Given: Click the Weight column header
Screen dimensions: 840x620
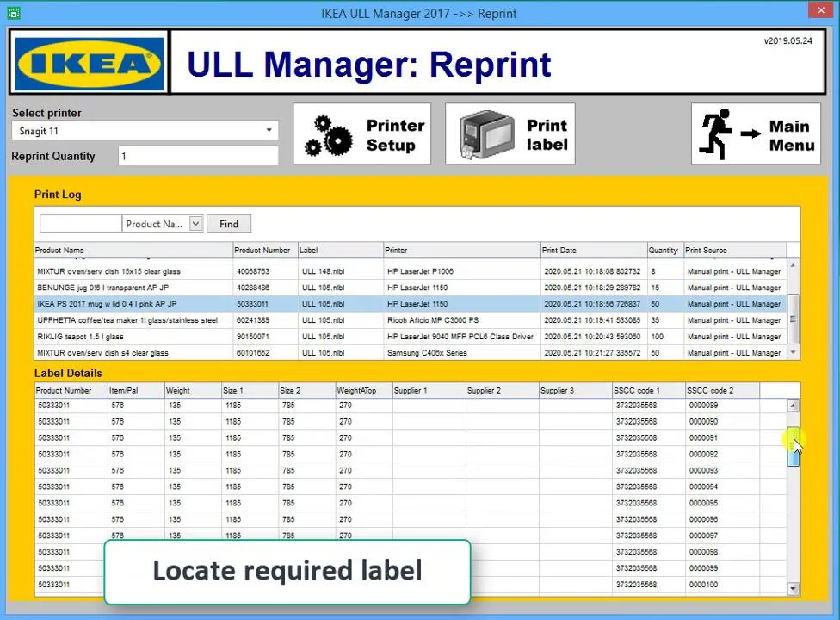Looking at the screenshot, I should 193,391.
